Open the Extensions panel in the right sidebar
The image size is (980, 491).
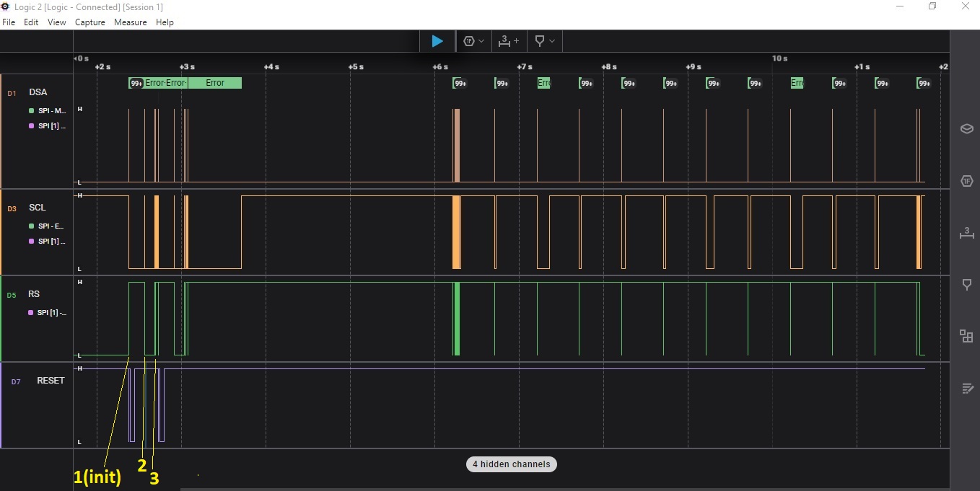pyautogui.click(x=966, y=336)
